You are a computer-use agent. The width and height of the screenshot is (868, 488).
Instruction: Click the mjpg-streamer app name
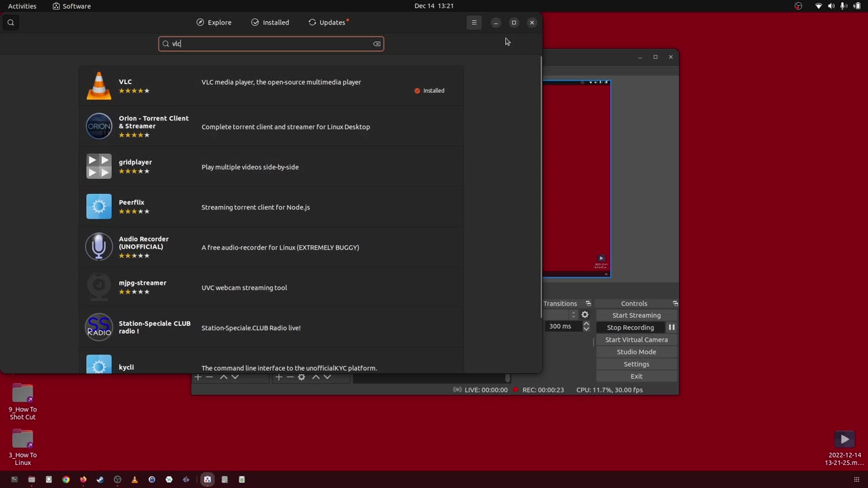click(x=142, y=283)
